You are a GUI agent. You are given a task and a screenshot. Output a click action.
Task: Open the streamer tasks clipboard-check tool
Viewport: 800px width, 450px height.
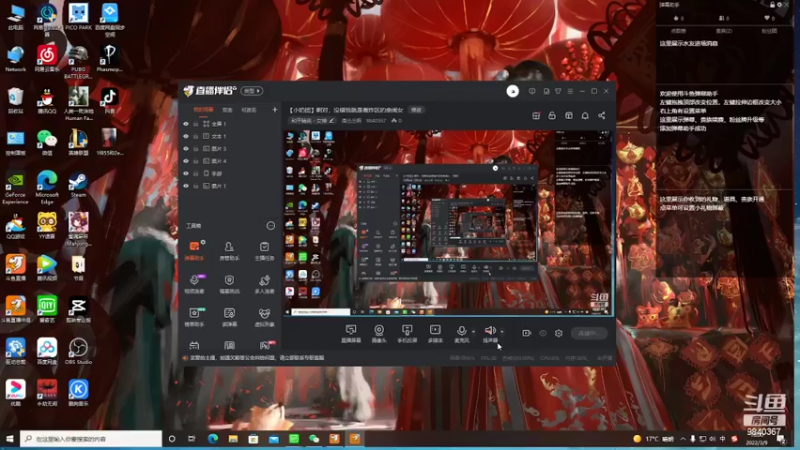(264, 251)
